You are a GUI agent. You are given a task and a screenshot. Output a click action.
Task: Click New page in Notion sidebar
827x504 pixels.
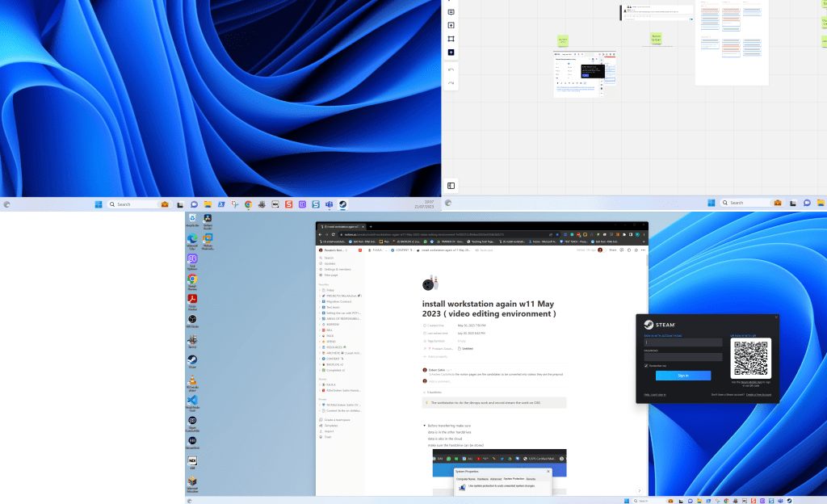tap(331, 275)
